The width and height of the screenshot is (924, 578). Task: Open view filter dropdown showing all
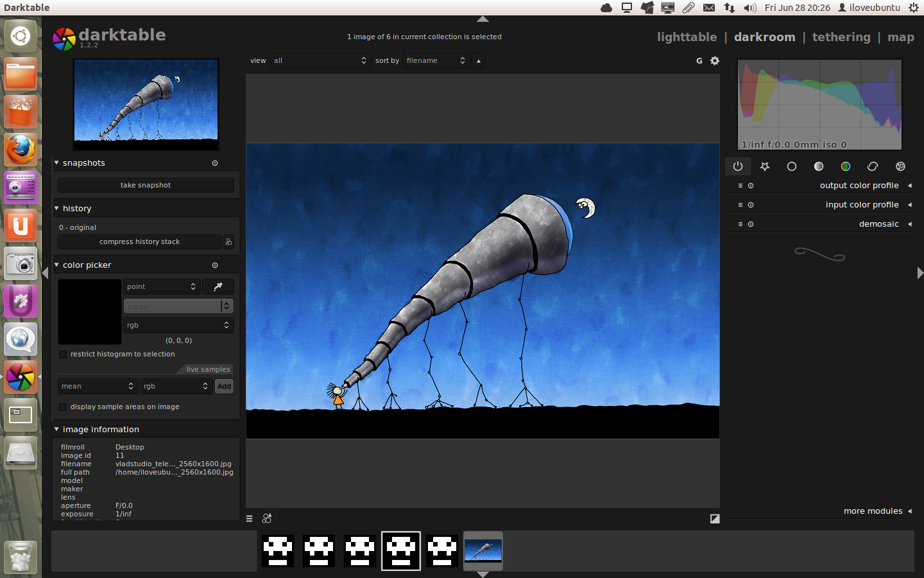(320, 60)
